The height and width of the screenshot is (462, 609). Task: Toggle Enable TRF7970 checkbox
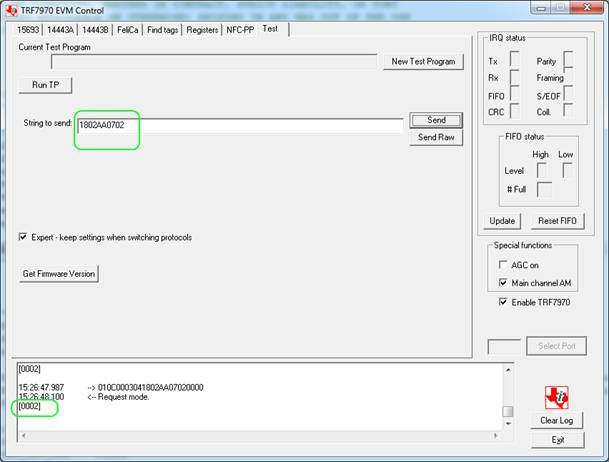pos(503,302)
